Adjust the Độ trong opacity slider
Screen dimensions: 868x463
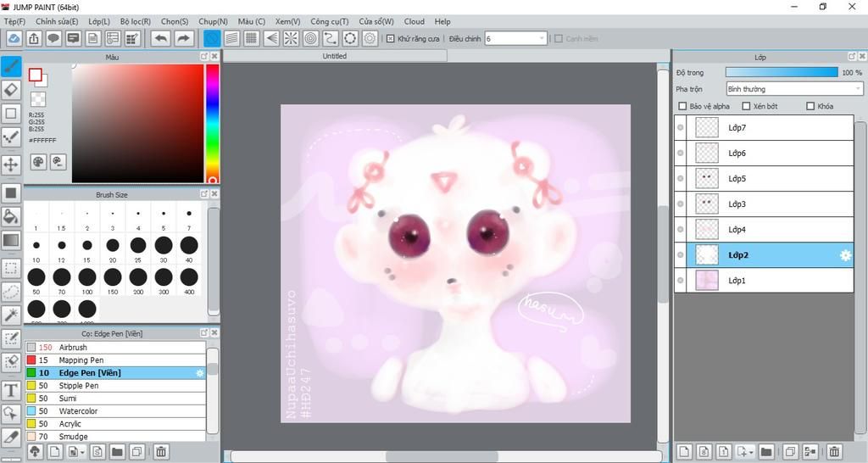[782, 73]
